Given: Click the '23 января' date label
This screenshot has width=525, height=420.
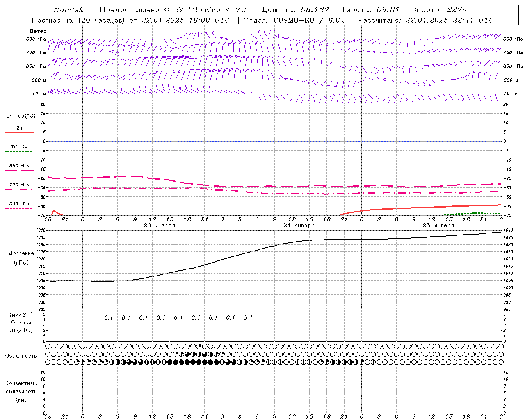Looking at the screenshot, I should coord(160,225).
